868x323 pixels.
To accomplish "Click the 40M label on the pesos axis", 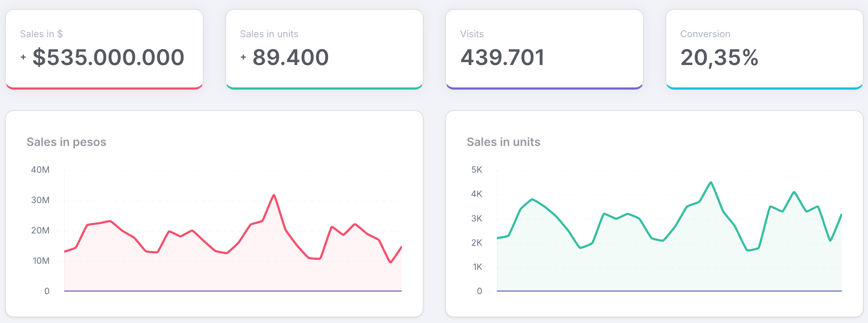I will click(40, 170).
